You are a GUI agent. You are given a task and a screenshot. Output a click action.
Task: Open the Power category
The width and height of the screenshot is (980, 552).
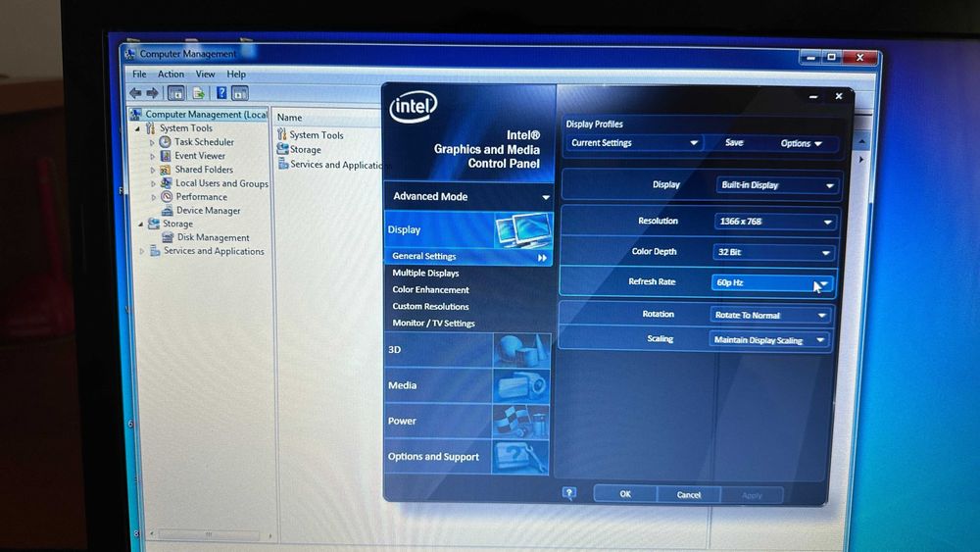pyautogui.click(x=466, y=421)
